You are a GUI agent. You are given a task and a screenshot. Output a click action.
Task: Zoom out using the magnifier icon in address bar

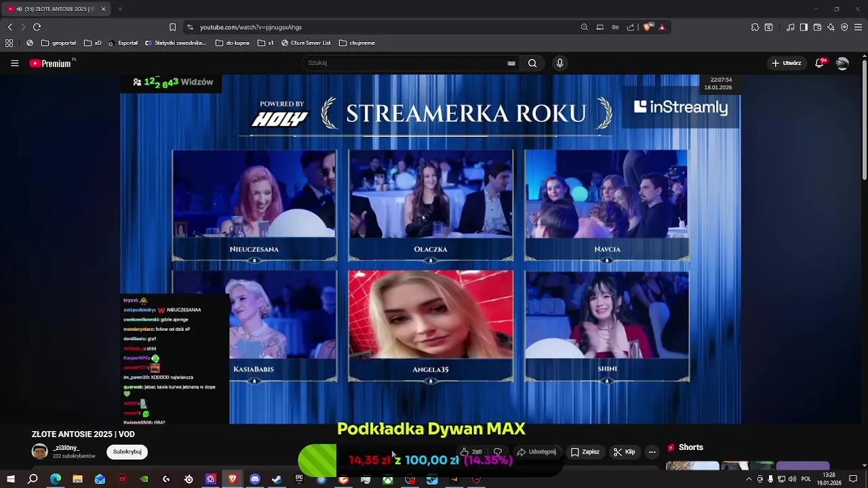[x=585, y=27]
